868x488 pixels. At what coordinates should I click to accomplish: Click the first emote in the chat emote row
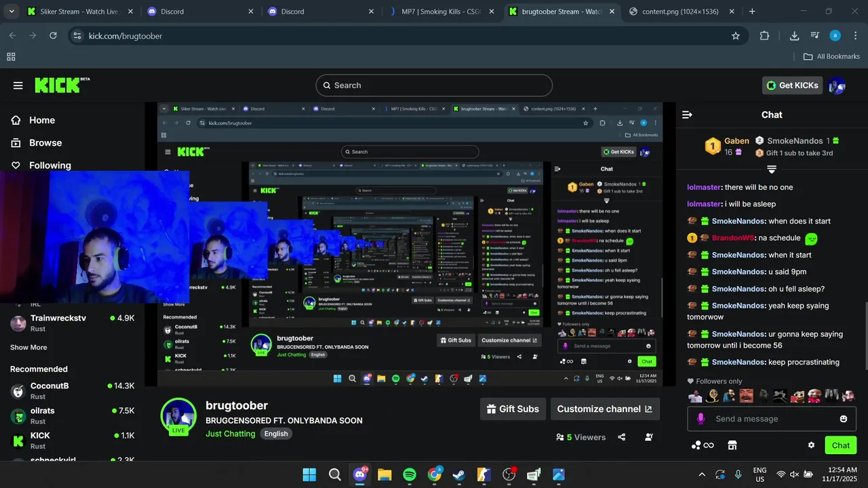(x=695, y=396)
